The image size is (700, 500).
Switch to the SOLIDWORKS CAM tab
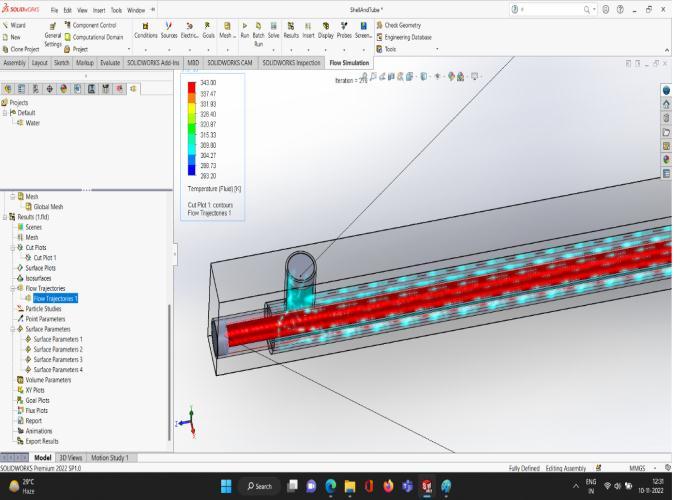point(230,63)
